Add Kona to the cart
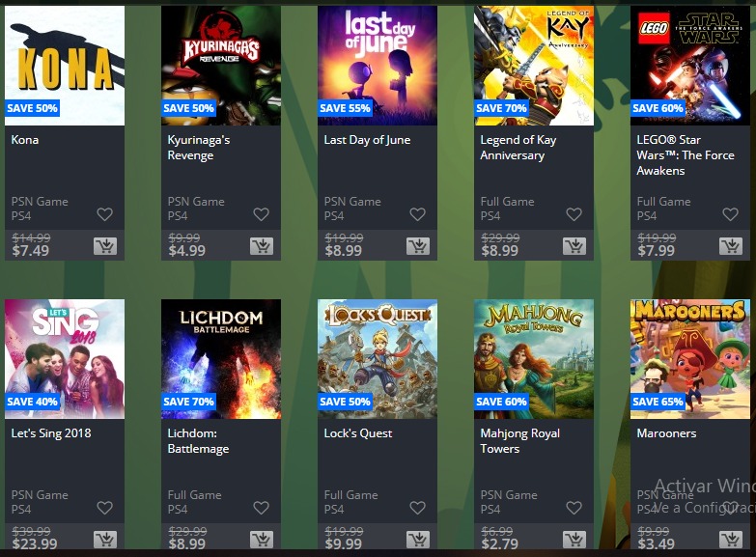 [105, 246]
